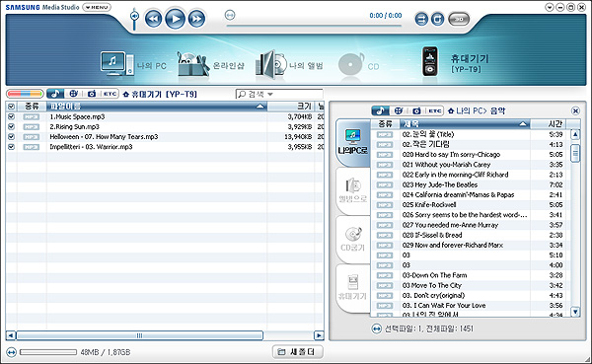Select 021 Without you-Mariah Carey track
The height and width of the screenshot is (364, 592).
(x=446, y=165)
